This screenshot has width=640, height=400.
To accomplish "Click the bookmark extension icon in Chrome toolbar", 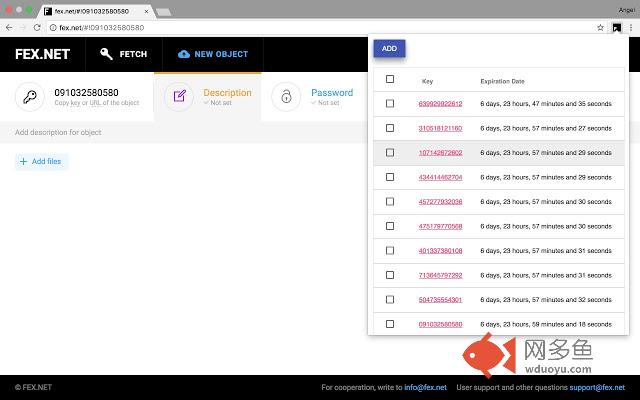I will point(617,28).
